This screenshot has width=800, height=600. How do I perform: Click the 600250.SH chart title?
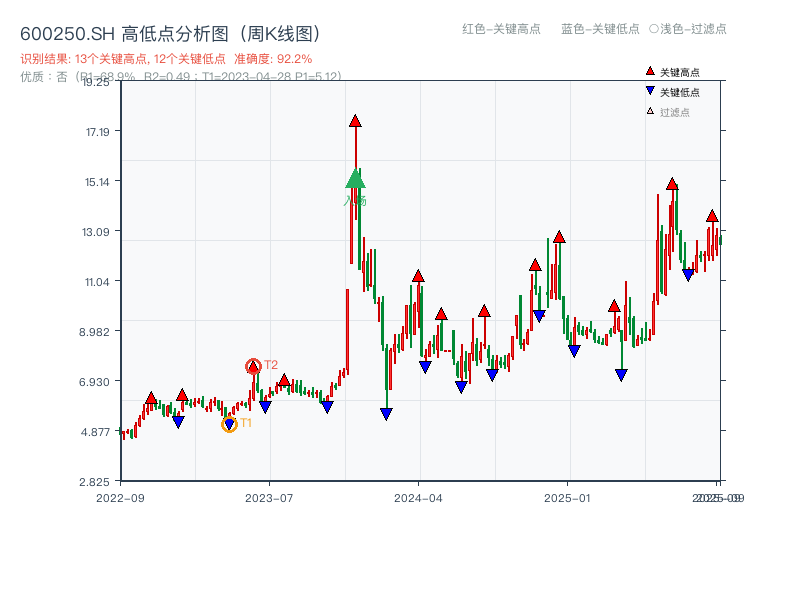point(170,31)
